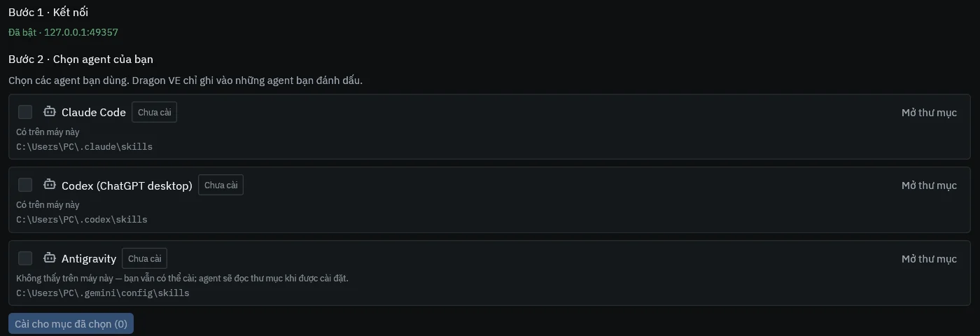Click the green status text Đã bật 127.0.0.1:49357
This screenshot has width=980, height=336.
coord(63,32)
